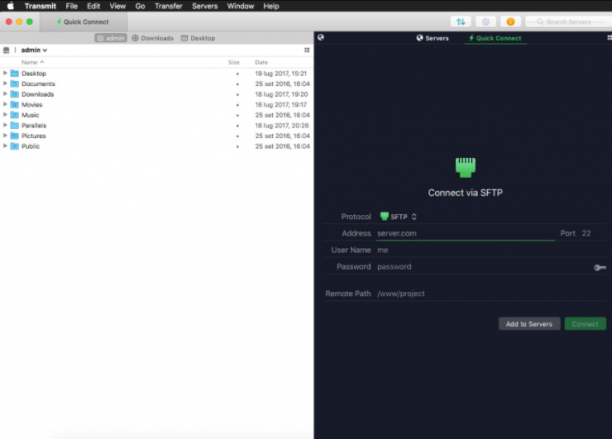Click the User Name field
This screenshot has height=439, width=612.
point(491,250)
